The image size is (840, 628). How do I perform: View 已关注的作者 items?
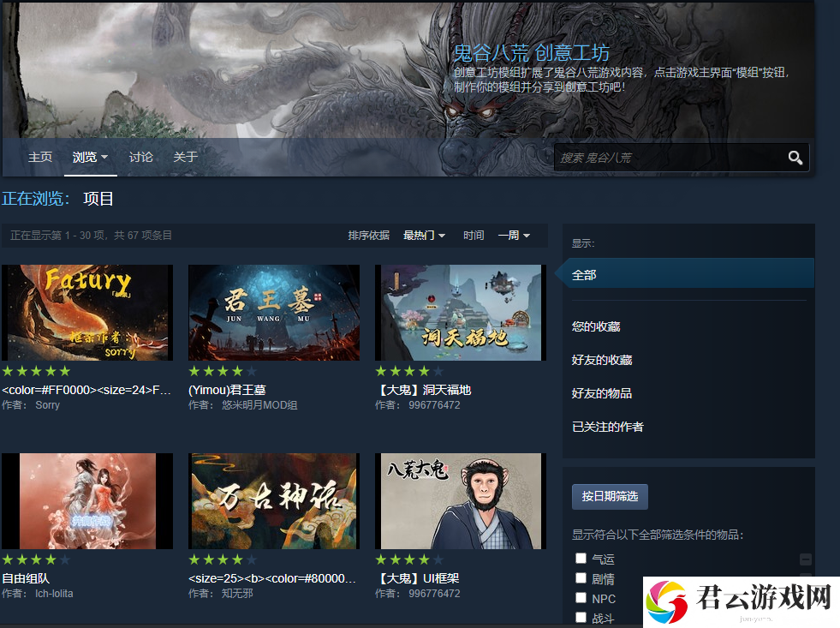(x=607, y=427)
